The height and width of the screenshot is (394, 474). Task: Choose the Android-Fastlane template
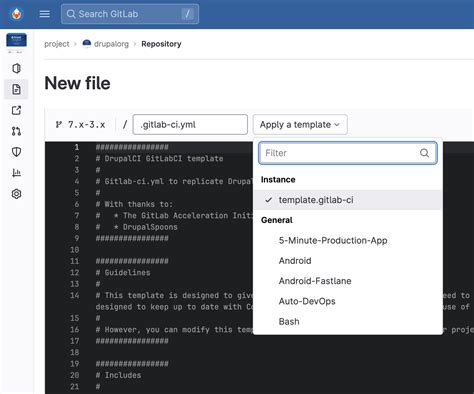click(x=348, y=281)
